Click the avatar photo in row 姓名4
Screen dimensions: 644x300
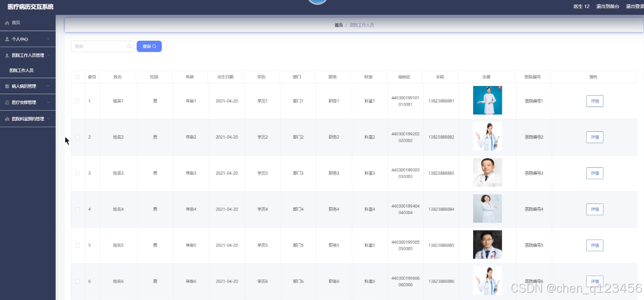[x=487, y=209]
